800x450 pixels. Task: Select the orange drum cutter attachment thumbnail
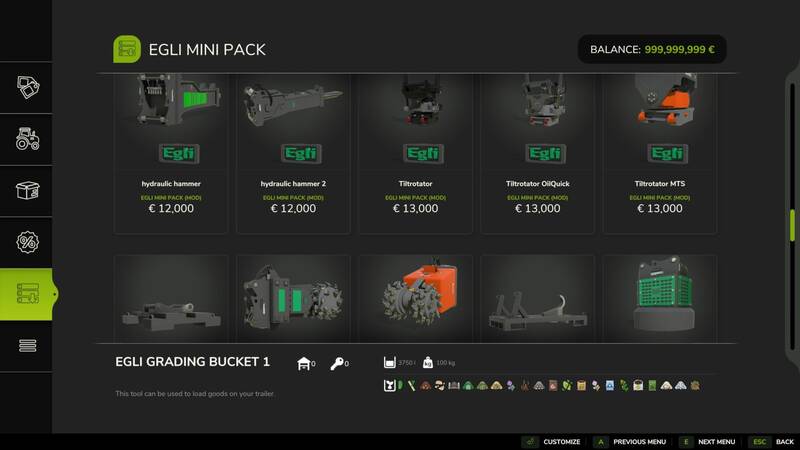415,298
